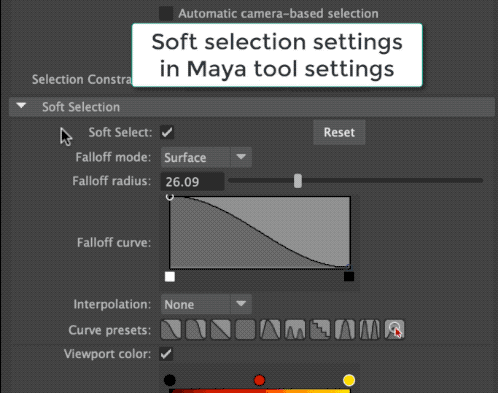Image resolution: width=498 pixels, height=393 pixels.
Task: Collapse the Soft Selection section
Action: 21,106
